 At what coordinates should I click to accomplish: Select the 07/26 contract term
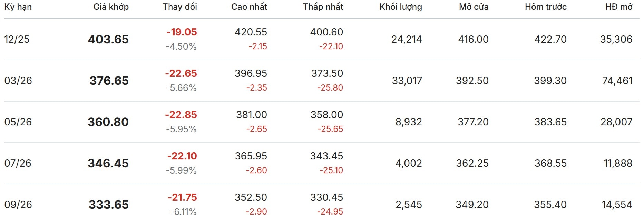click(x=18, y=163)
